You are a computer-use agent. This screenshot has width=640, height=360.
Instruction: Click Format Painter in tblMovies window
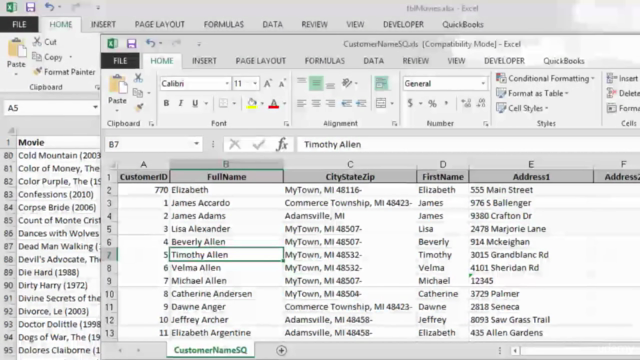click(x=64, y=72)
